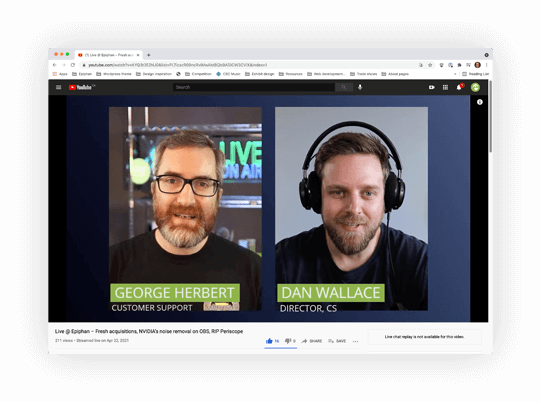Click the video player area
The image size is (541, 402).
[268, 208]
